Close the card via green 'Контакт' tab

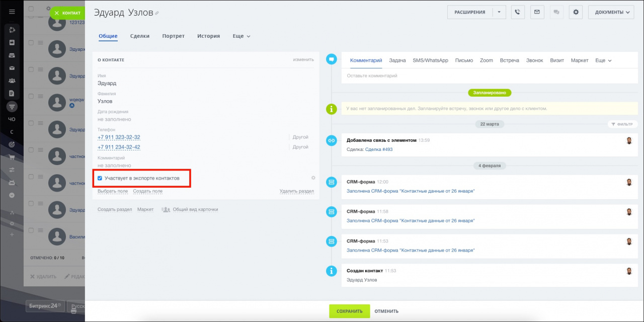tap(67, 13)
